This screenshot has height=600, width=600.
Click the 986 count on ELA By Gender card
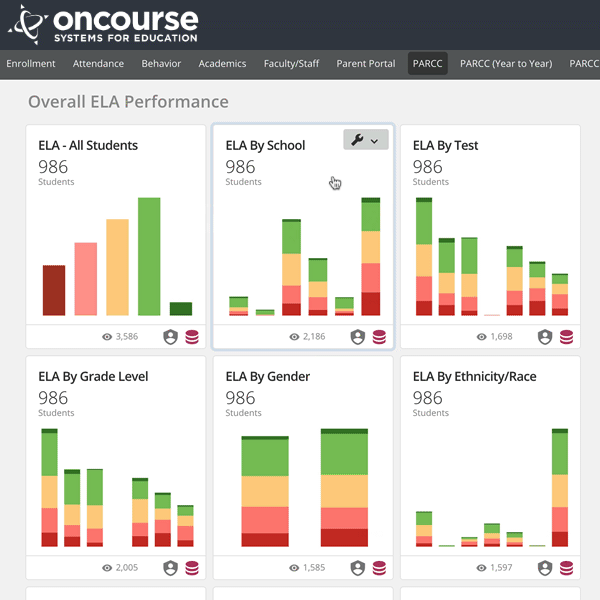tap(240, 398)
